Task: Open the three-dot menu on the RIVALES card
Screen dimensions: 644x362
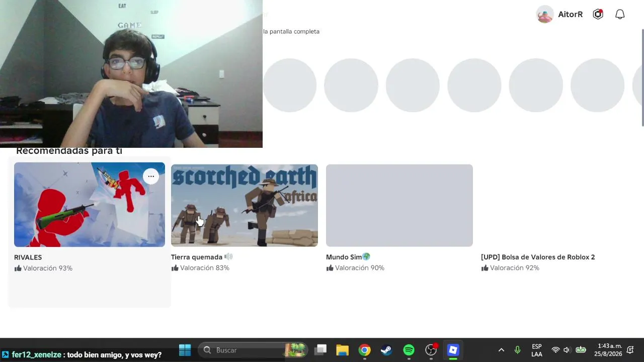Action: [x=151, y=176]
